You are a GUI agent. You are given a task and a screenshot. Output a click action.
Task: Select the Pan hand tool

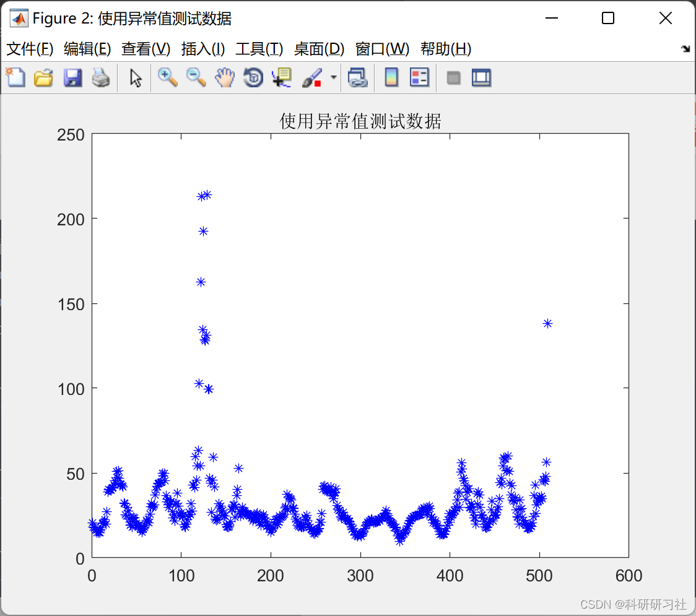pyautogui.click(x=225, y=77)
